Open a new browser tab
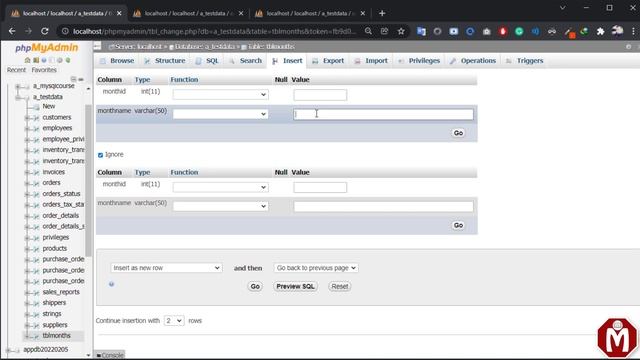The width and height of the screenshot is (640, 360). point(382,13)
